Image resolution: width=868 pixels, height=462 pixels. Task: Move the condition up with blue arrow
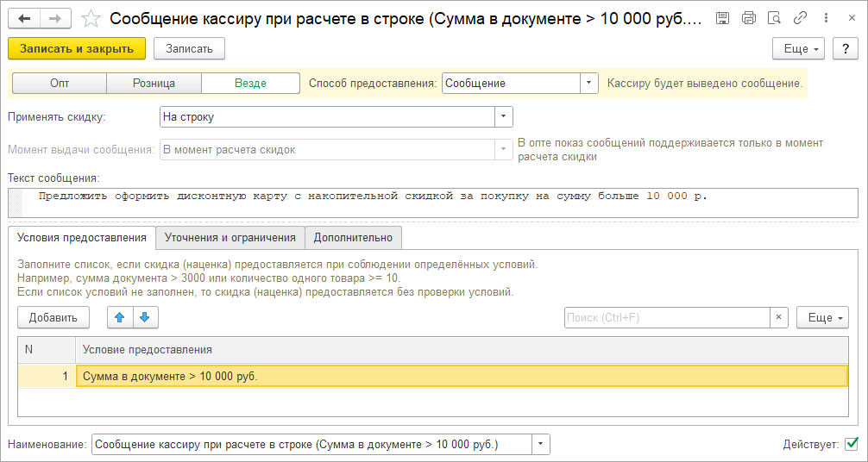119,317
